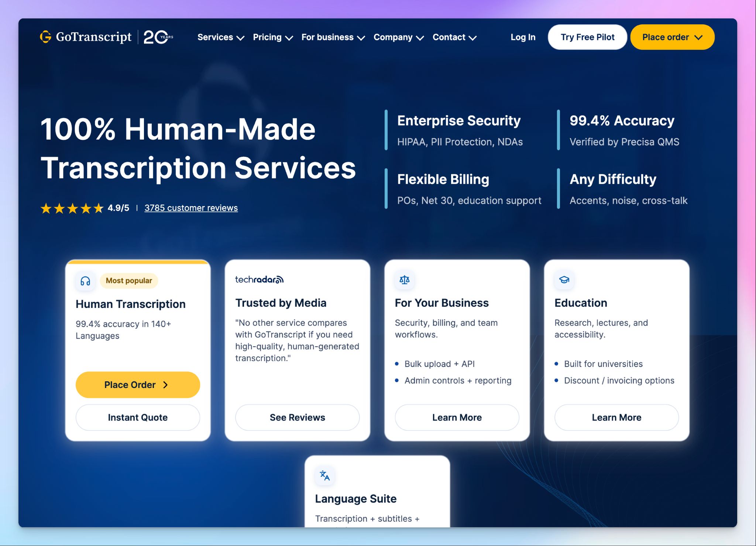The width and height of the screenshot is (756, 546).
Task: Click the scales icon on For Your Business card
Action: [x=405, y=280]
